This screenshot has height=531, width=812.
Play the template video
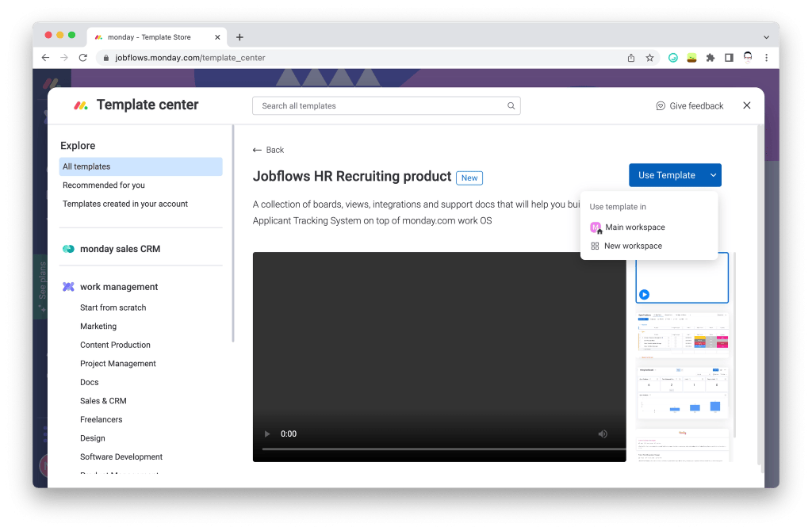point(267,434)
